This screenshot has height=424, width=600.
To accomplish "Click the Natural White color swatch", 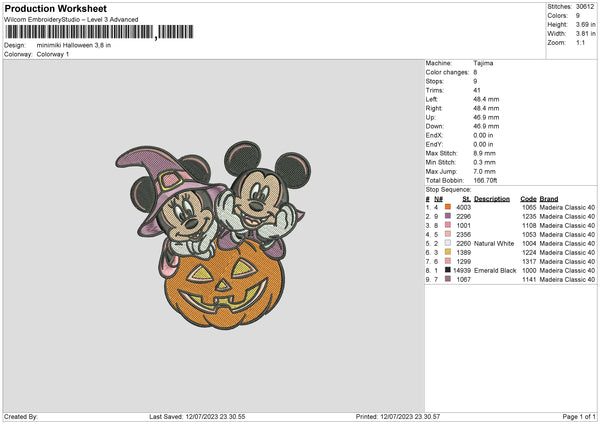I will coord(448,243).
